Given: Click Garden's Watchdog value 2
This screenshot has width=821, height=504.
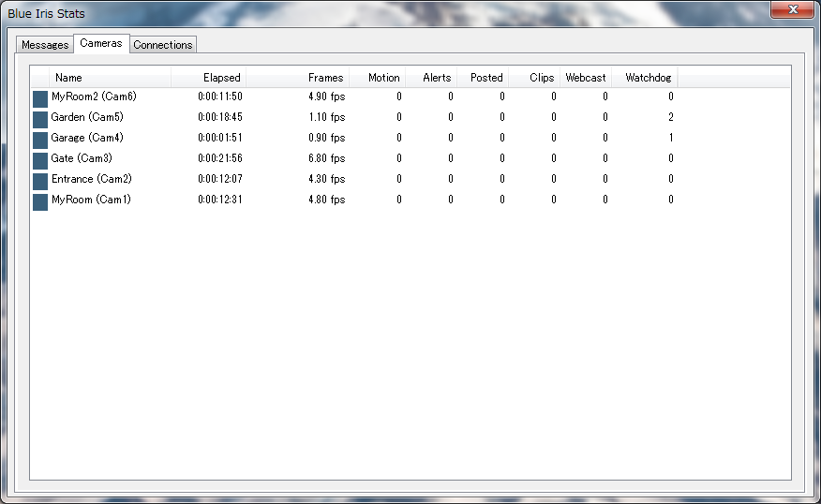Looking at the screenshot, I should pyautogui.click(x=671, y=117).
